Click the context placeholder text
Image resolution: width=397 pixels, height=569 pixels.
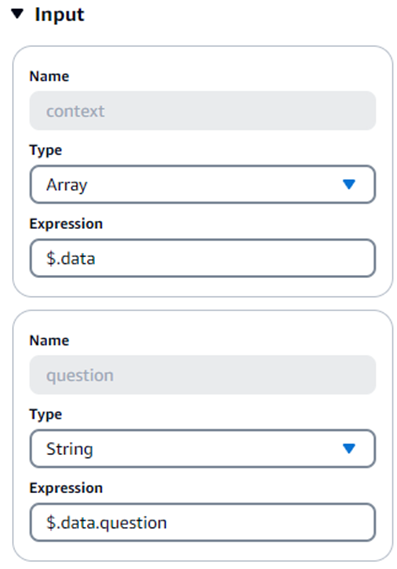[x=75, y=111]
